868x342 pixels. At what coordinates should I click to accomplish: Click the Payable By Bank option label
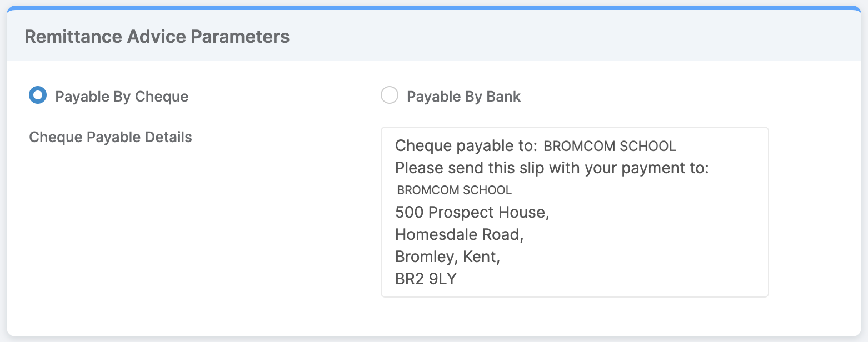pos(464,96)
